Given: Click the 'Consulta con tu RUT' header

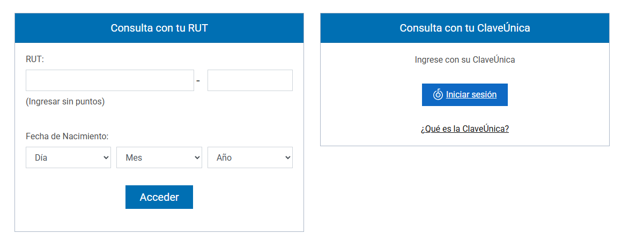Looking at the screenshot, I should pyautogui.click(x=159, y=28).
